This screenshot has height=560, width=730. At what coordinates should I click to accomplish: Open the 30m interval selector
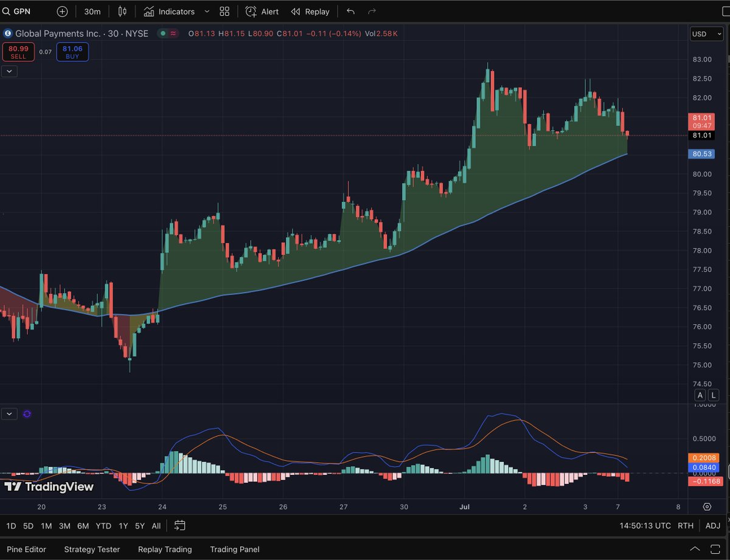click(x=92, y=12)
